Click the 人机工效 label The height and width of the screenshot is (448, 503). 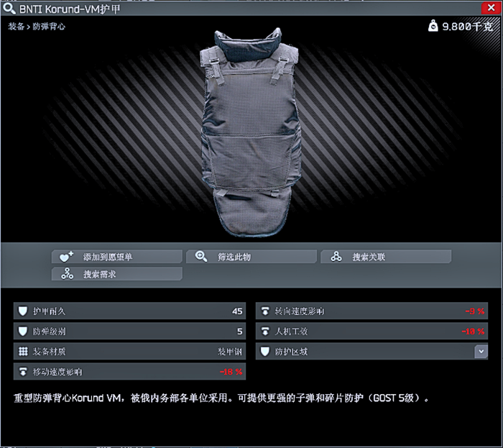click(x=291, y=332)
